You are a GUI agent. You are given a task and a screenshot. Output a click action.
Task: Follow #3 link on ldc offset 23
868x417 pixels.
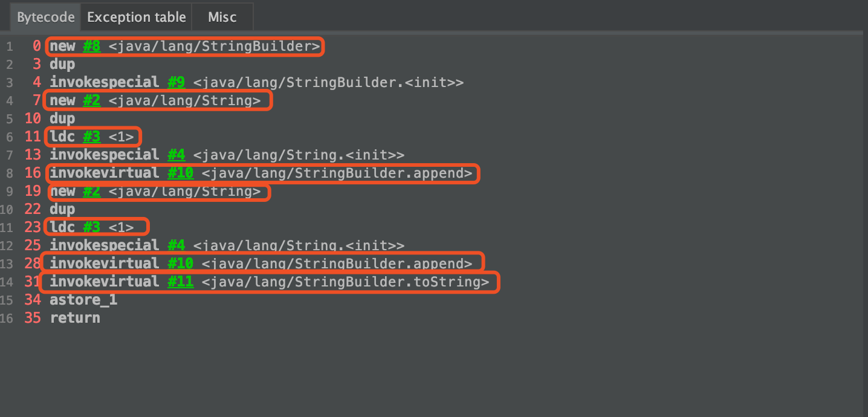tap(92, 227)
